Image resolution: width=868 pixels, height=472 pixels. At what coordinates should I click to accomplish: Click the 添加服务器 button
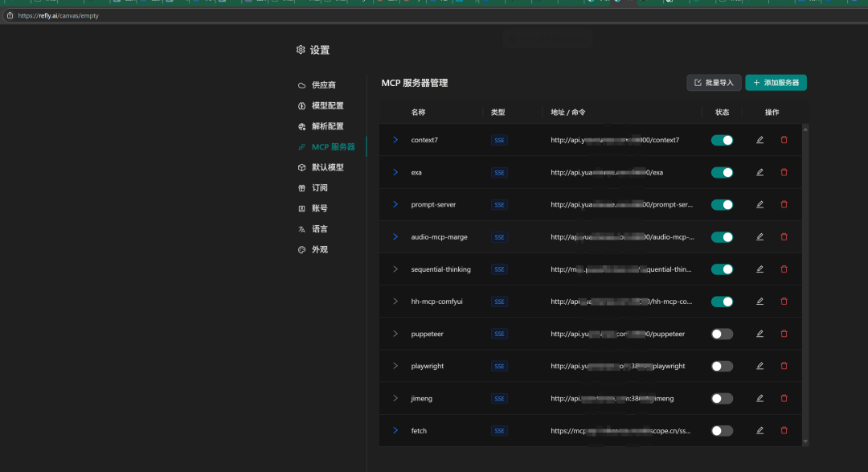pos(774,82)
